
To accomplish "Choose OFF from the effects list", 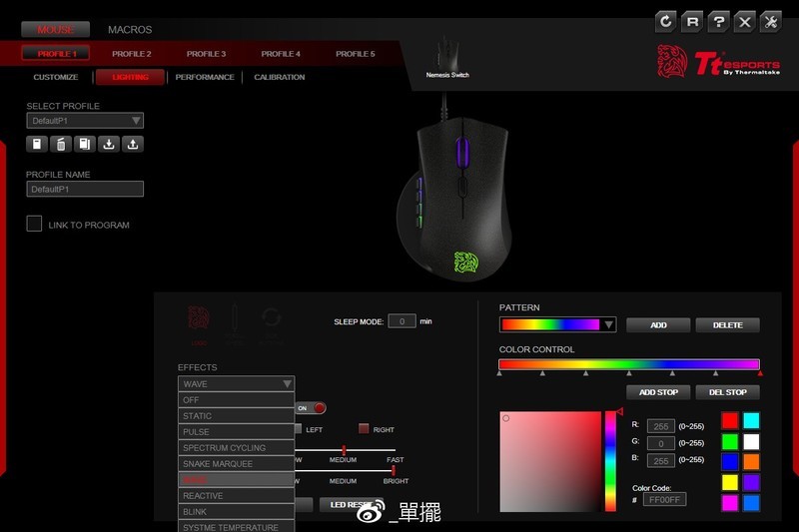I will [237, 399].
